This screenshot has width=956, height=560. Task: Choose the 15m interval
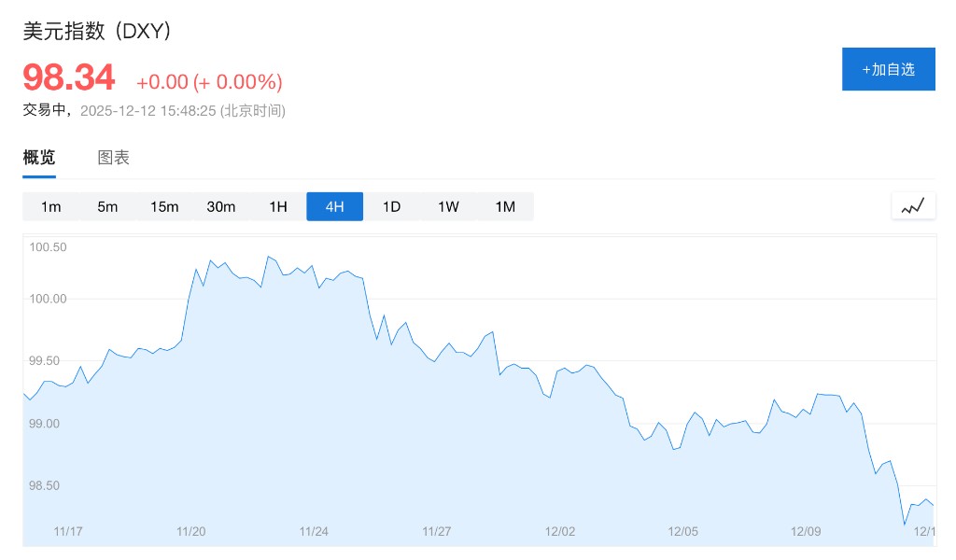[164, 206]
